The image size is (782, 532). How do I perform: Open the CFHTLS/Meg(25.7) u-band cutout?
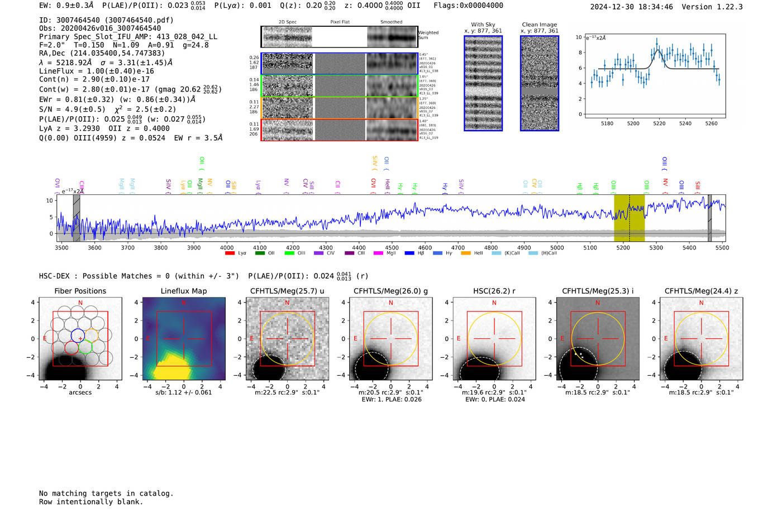click(287, 339)
